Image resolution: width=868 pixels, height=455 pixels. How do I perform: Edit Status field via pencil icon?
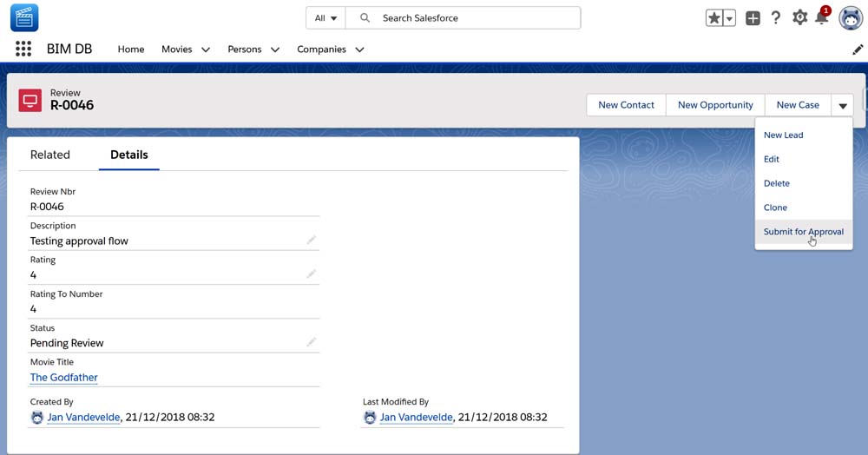point(311,342)
